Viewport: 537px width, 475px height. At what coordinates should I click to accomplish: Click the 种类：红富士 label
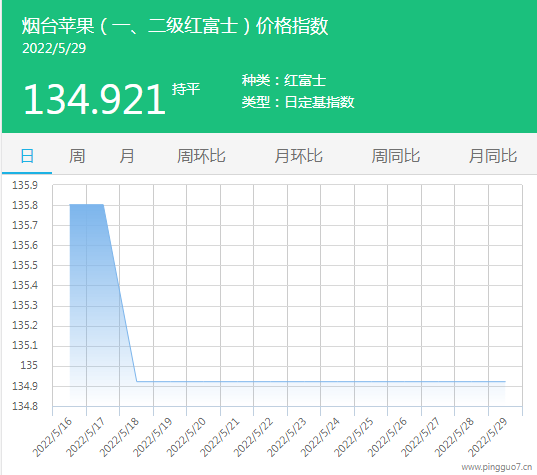(284, 80)
